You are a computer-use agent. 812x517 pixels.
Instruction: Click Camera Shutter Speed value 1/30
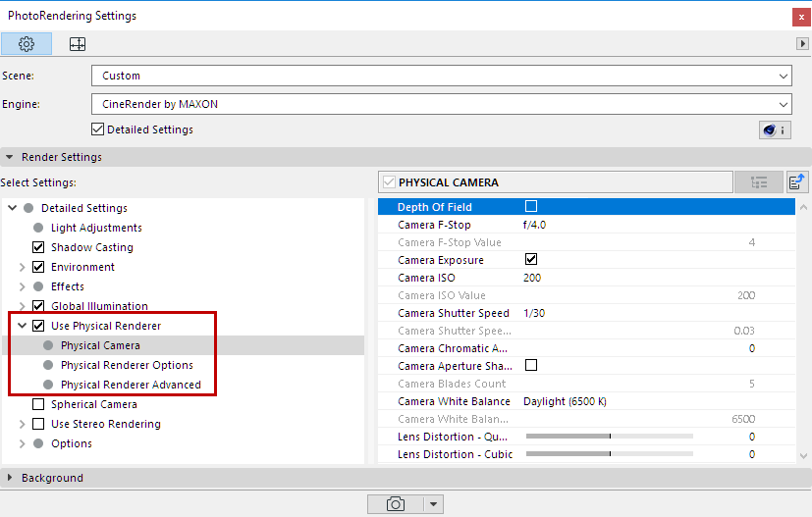pyautogui.click(x=534, y=313)
